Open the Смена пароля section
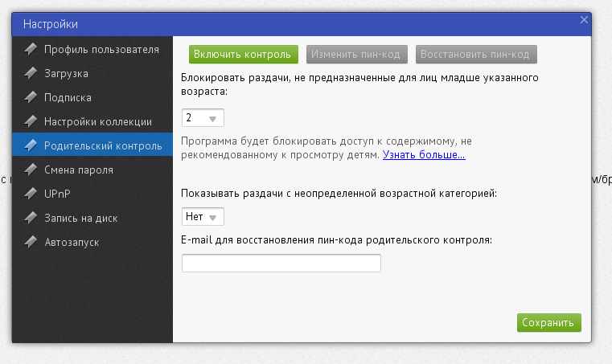Image resolution: width=612 pixels, height=364 pixels. point(92,170)
